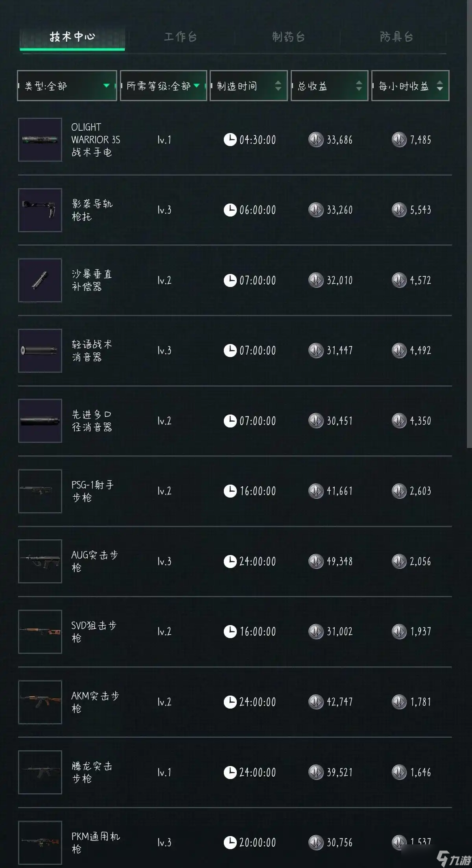Select the 腾龙突击步枪 row name
The image size is (472, 868).
point(92,772)
